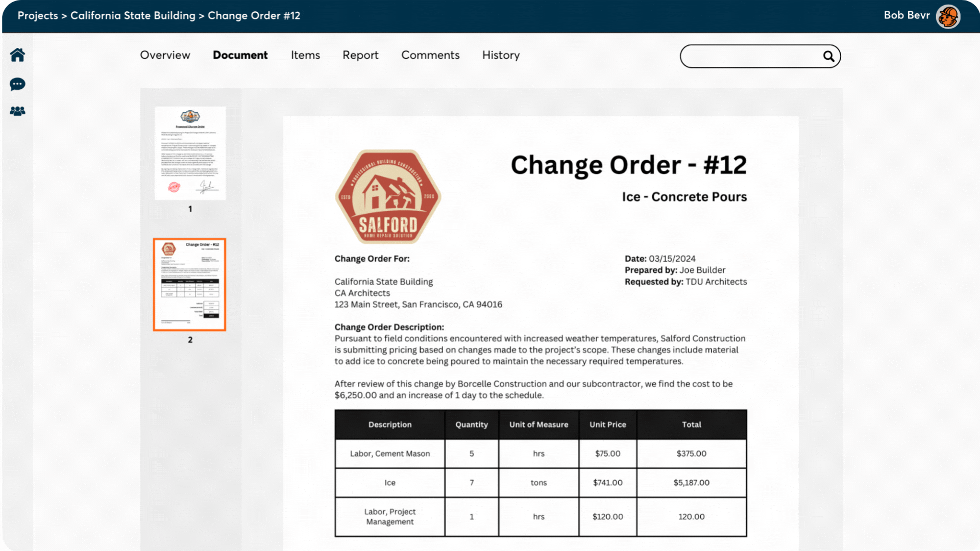
Task: Open the Report tab
Action: [x=360, y=55]
